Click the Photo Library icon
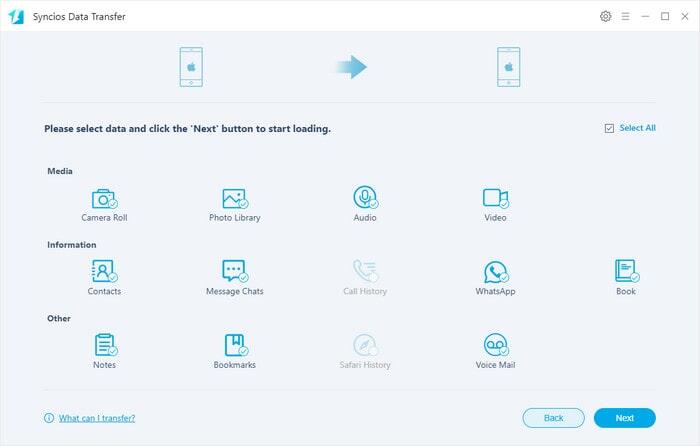Viewport: 700px width, 446px height. [x=234, y=198]
